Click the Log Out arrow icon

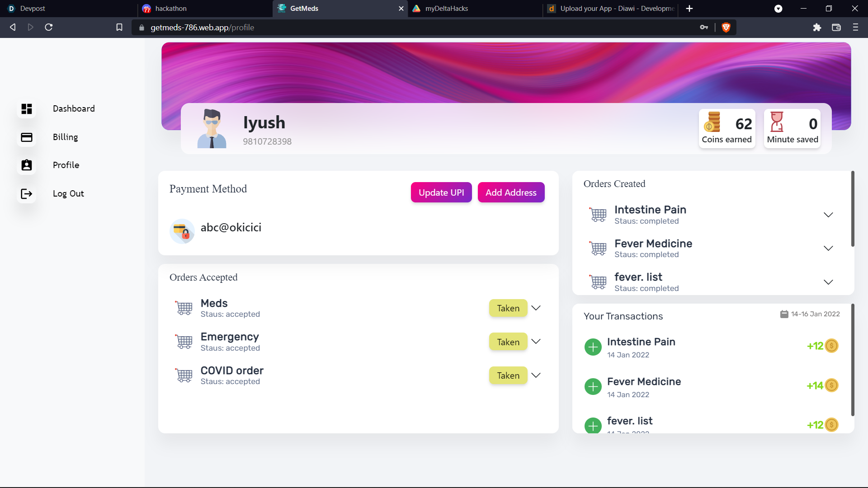27,194
